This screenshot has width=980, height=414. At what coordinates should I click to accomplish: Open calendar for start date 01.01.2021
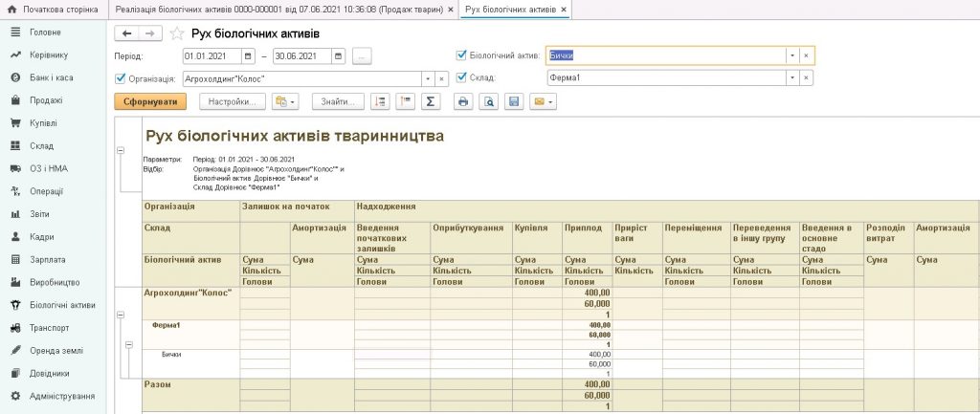click(249, 56)
